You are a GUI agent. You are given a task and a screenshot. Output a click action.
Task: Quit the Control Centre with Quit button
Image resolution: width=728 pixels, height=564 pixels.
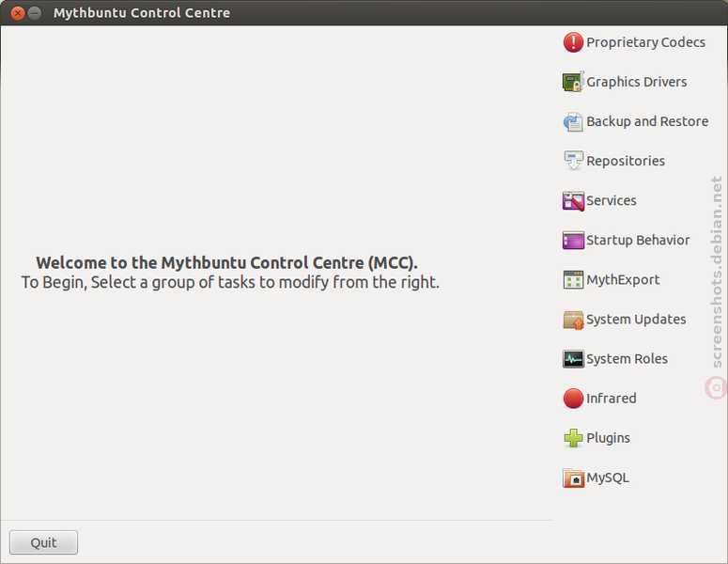tap(43, 542)
